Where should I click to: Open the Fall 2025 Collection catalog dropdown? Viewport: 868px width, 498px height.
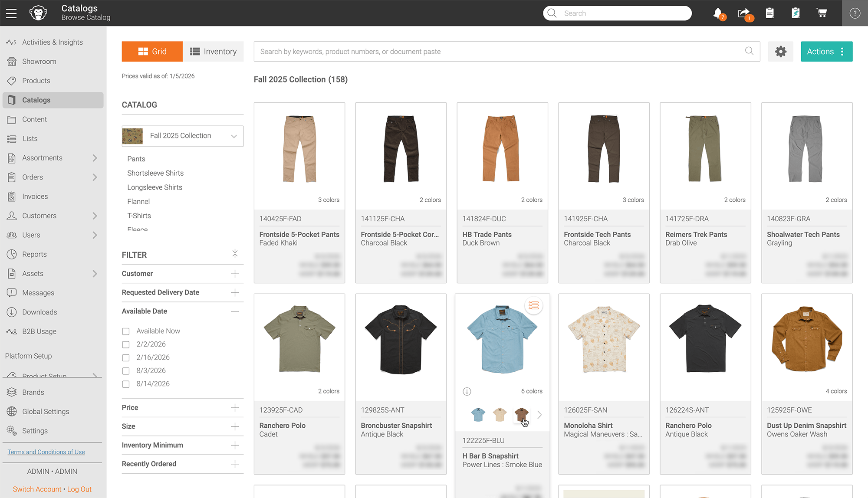click(233, 136)
